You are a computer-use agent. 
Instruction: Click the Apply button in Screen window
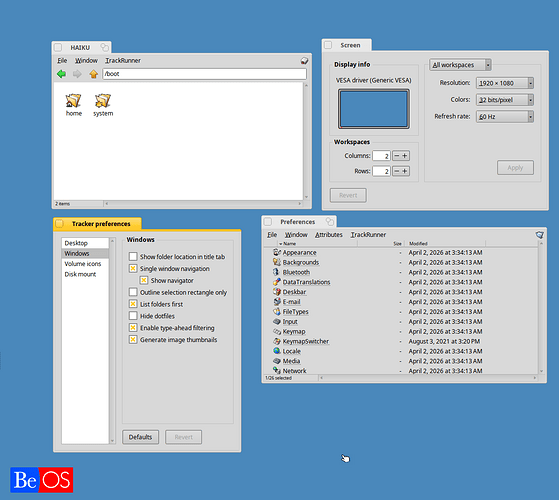pos(515,167)
